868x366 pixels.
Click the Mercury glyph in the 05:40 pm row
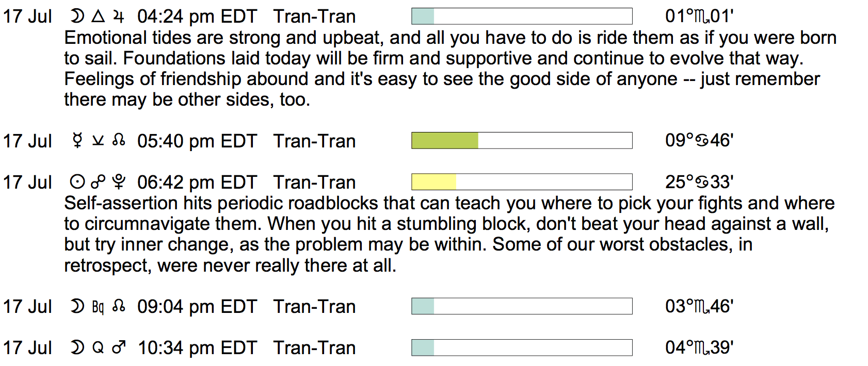coord(77,141)
